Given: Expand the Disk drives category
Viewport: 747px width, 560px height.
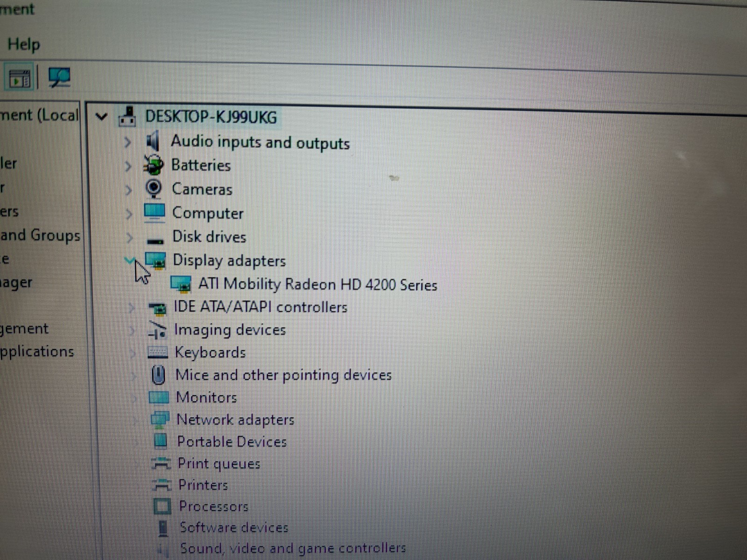Looking at the screenshot, I should point(129,238).
